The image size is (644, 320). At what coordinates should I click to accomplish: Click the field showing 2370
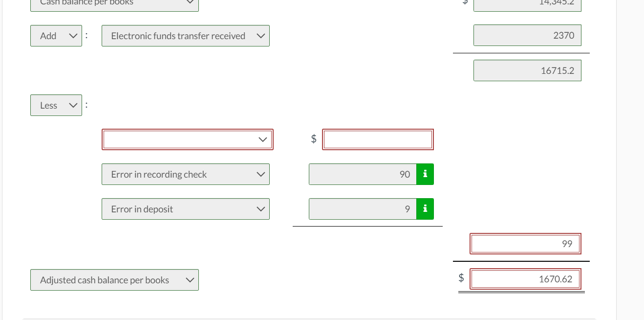point(527,35)
